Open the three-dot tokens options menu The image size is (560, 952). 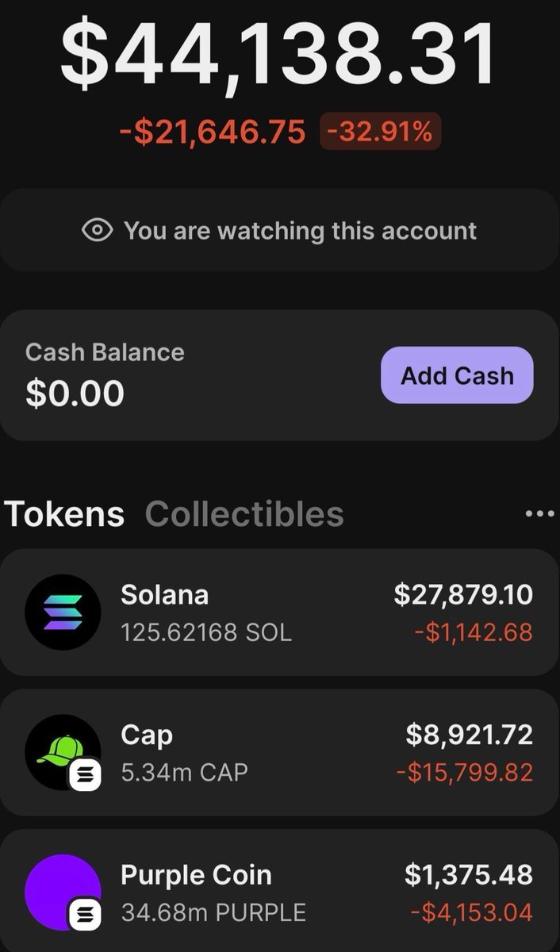coord(539,514)
